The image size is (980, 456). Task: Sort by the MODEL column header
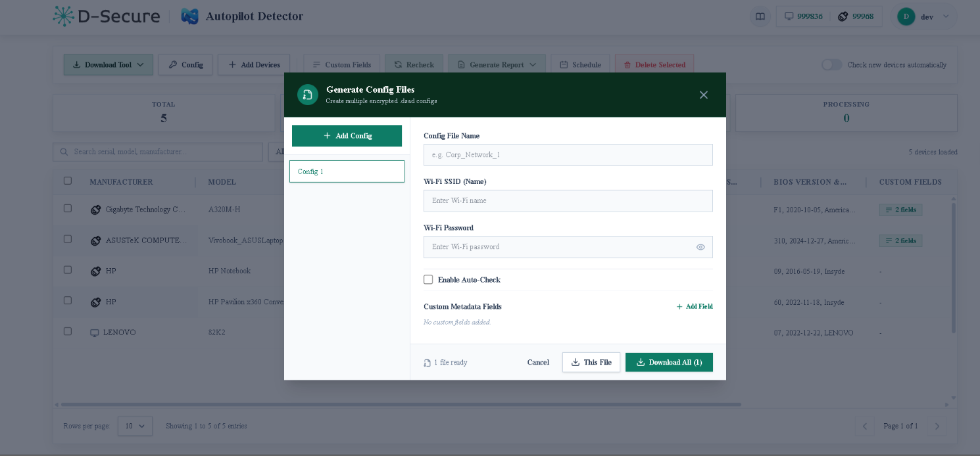click(222, 182)
